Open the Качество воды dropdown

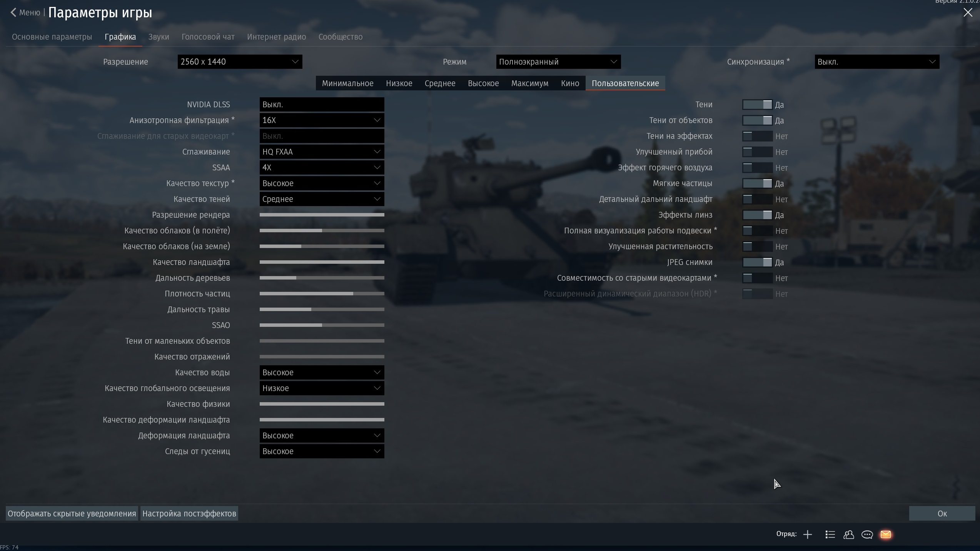click(x=322, y=373)
